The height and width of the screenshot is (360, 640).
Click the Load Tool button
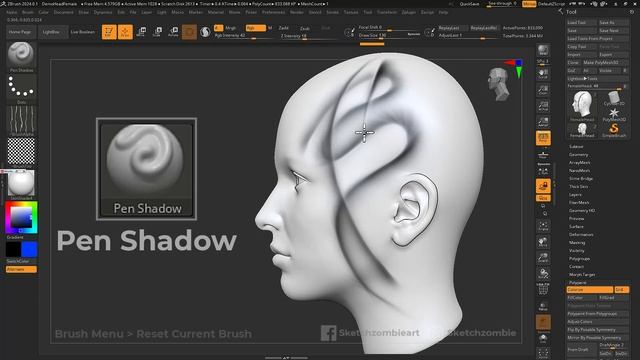pyautogui.click(x=581, y=22)
